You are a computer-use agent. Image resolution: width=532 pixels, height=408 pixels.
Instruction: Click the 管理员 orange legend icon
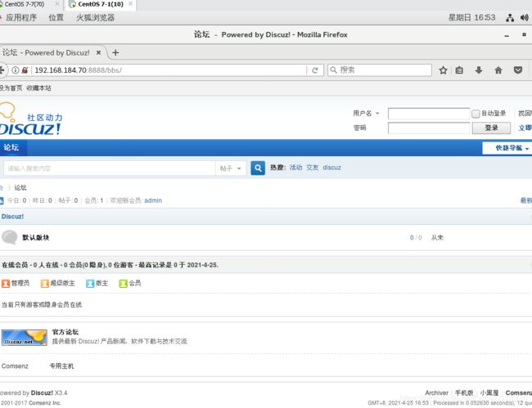tap(6, 283)
